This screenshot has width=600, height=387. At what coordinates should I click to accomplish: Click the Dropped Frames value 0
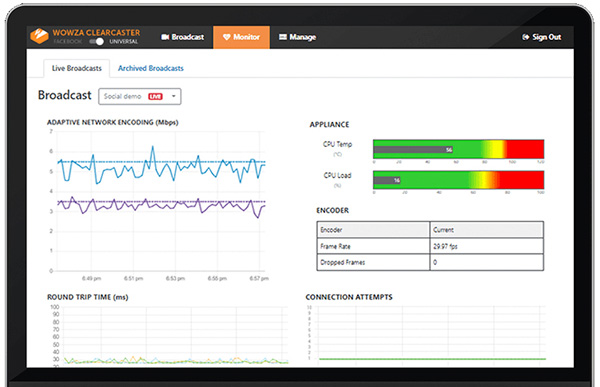(435, 263)
